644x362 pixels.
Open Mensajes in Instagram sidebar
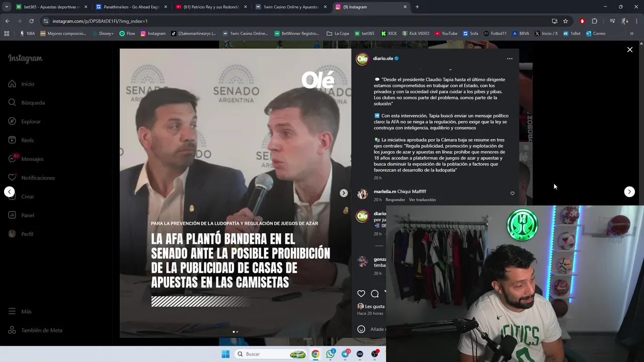26,159
